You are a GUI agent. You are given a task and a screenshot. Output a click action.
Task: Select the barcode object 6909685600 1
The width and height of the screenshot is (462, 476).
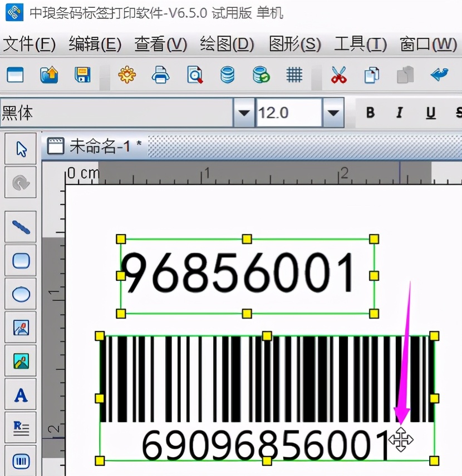pos(267,398)
